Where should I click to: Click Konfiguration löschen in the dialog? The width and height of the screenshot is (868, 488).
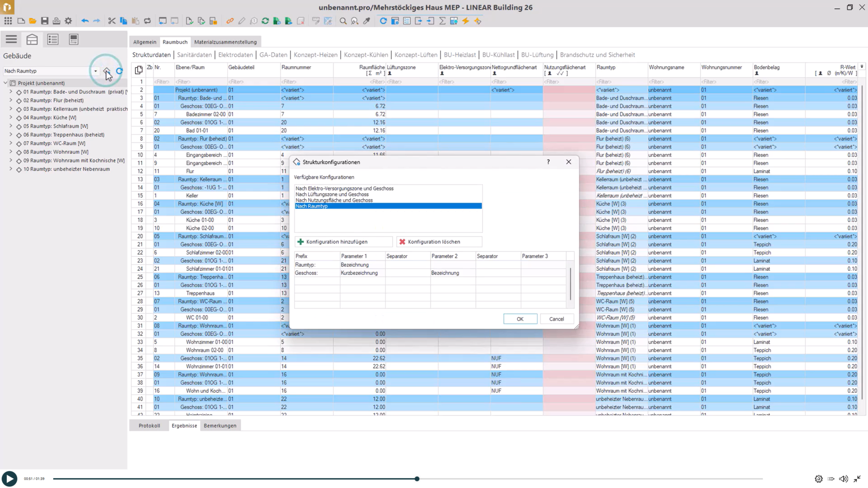click(439, 242)
